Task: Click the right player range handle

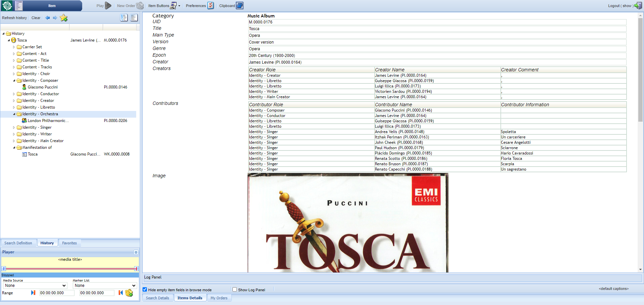Action: point(136,268)
